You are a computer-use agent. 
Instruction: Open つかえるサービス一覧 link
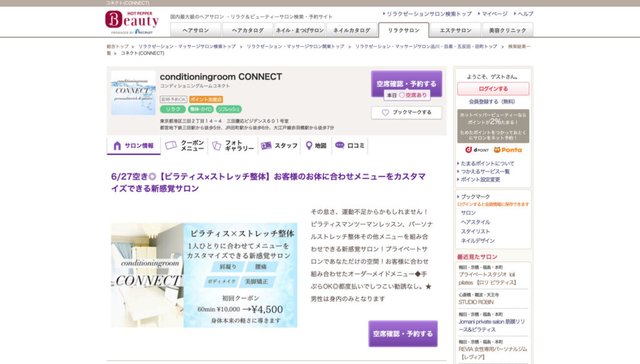[485, 172]
